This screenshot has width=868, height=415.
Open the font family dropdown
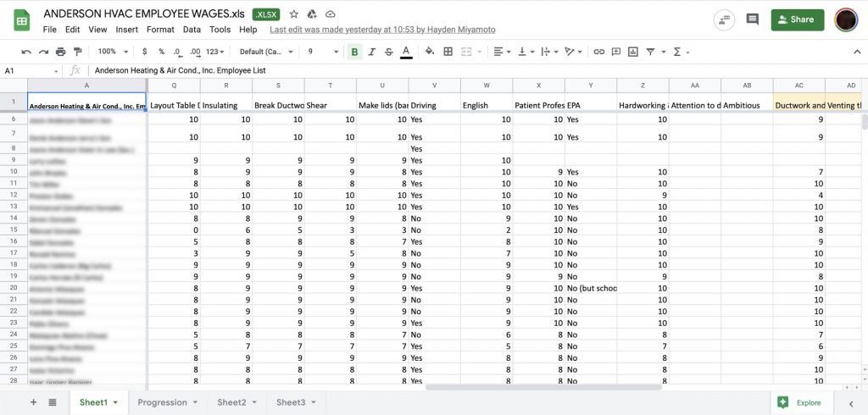point(266,52)
